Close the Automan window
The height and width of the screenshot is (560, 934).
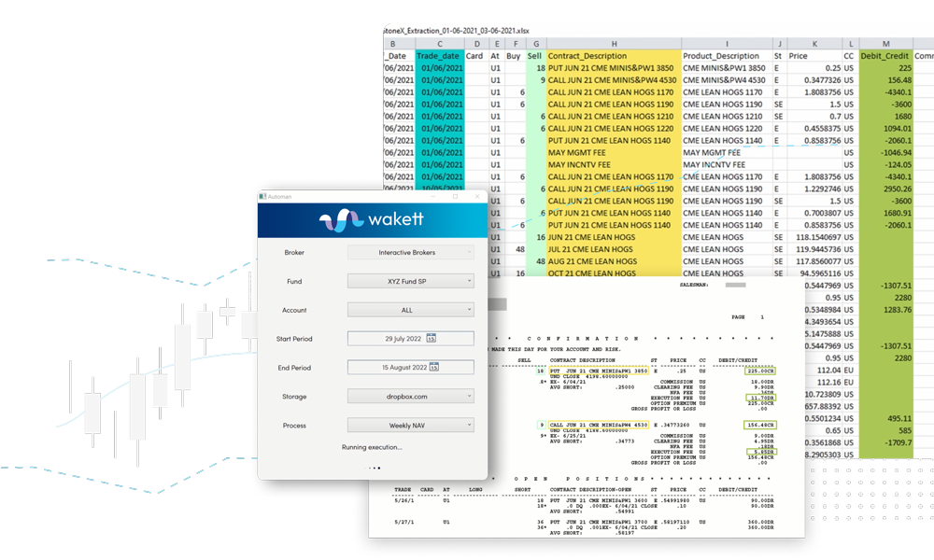click(476, 196)
